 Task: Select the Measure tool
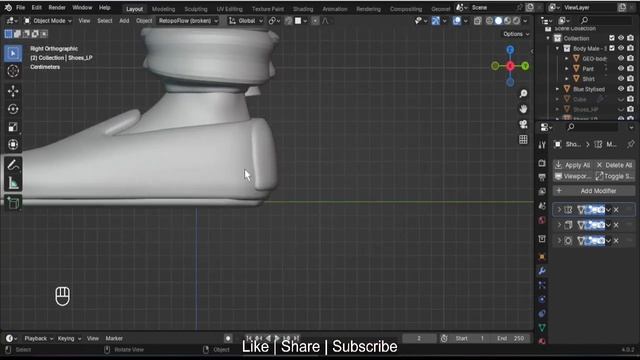[13, 183]
